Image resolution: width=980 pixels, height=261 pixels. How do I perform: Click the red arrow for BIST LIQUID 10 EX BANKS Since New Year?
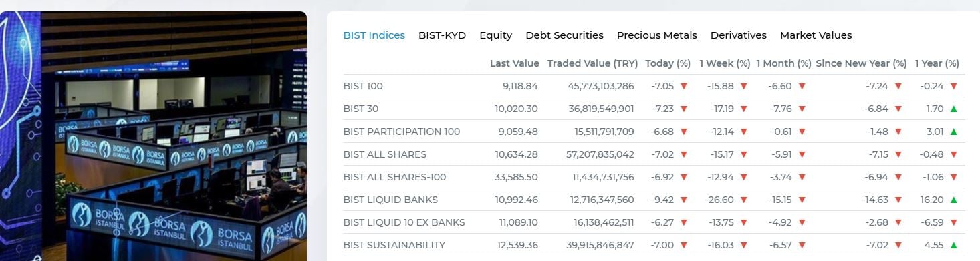898,222
